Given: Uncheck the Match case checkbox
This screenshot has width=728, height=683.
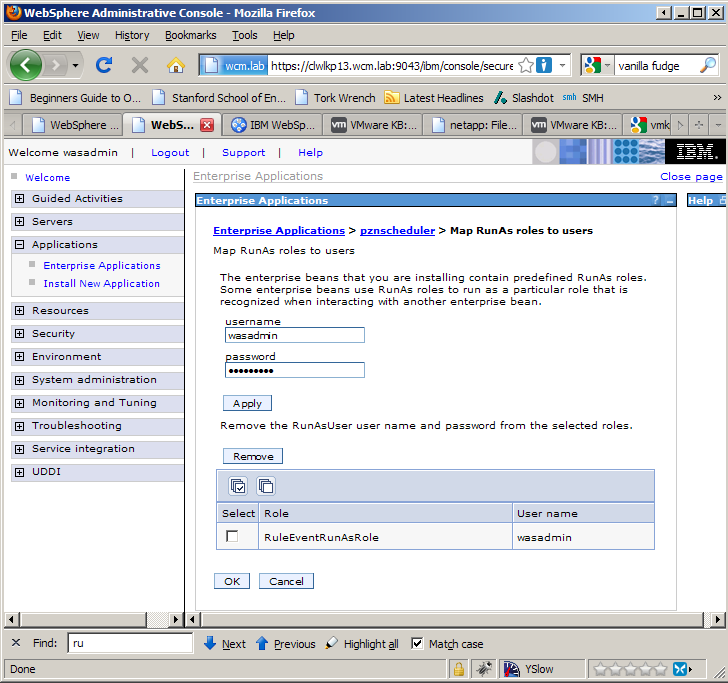Looking at the screenshot, I should coord(417,643).
